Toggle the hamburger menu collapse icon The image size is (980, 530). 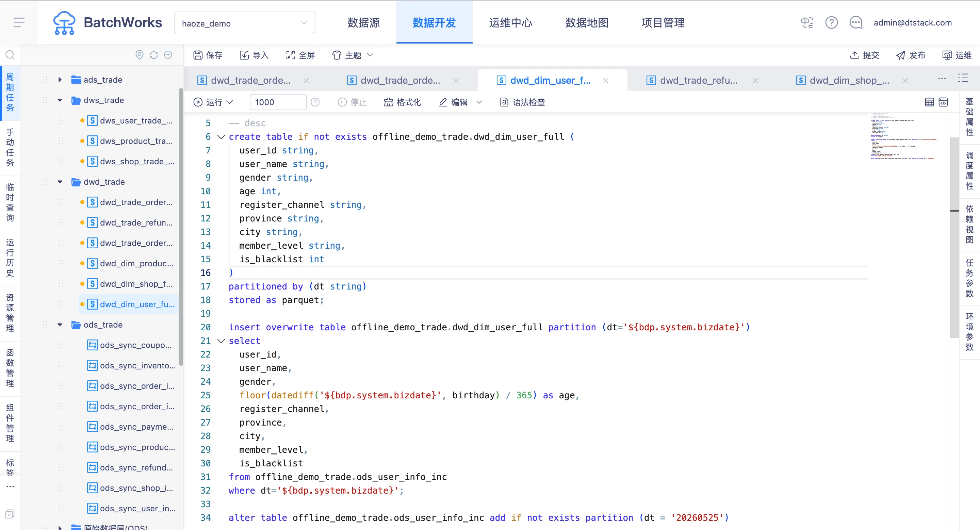coord(19,22)
